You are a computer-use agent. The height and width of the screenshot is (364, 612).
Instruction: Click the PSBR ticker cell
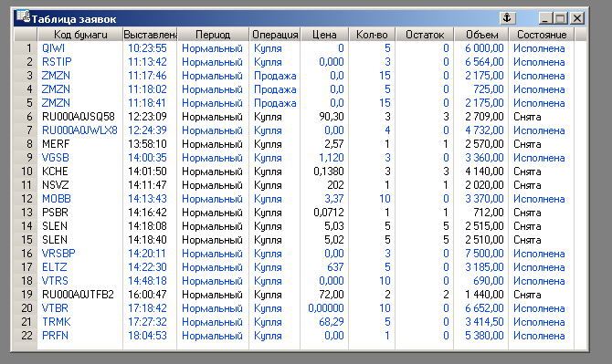point(55,213)
